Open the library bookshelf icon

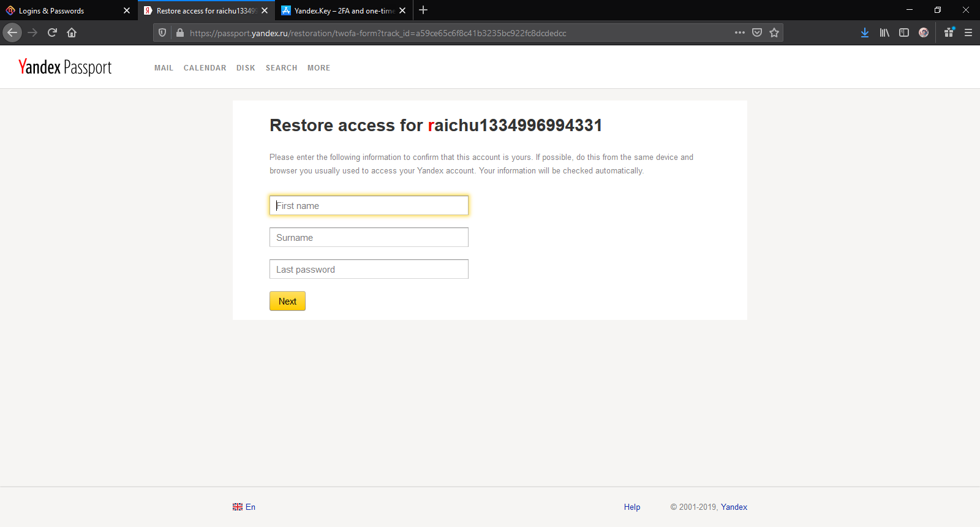884,32
